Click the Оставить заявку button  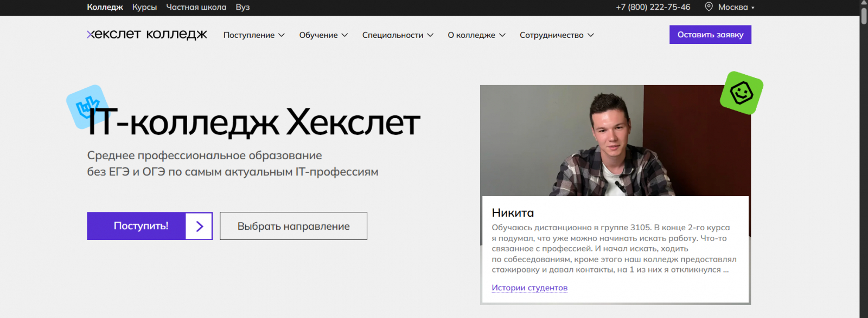click(x=710, y=35)
